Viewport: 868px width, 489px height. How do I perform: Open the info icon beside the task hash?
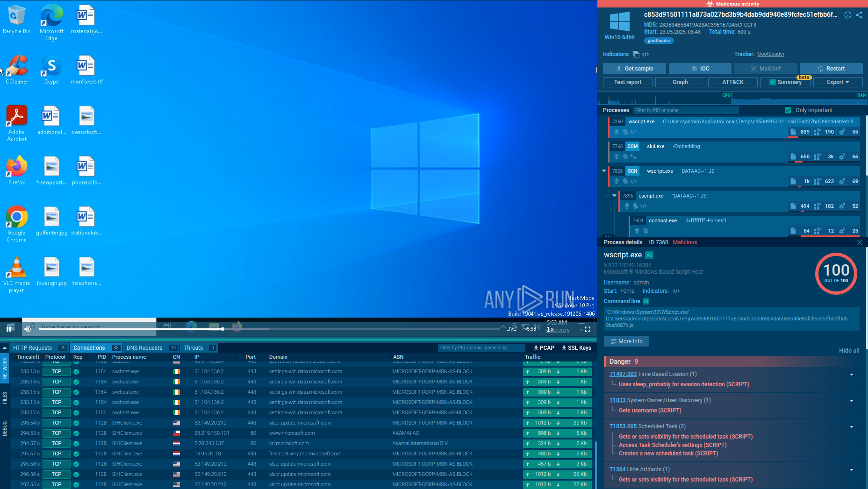point(847,15)
